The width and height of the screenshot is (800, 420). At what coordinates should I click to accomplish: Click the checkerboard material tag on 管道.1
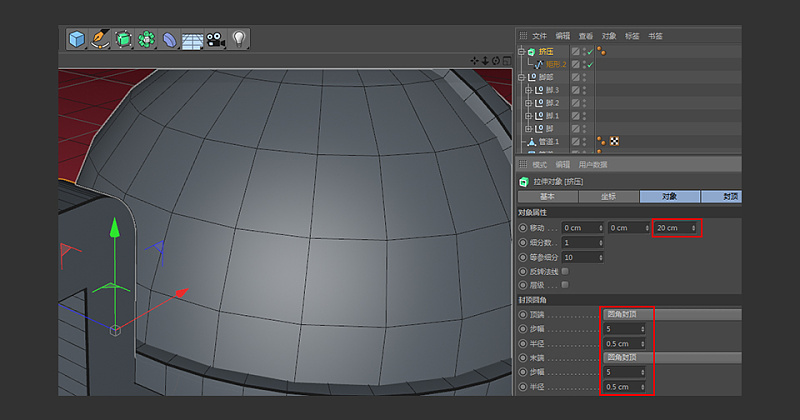pos(614,142)
